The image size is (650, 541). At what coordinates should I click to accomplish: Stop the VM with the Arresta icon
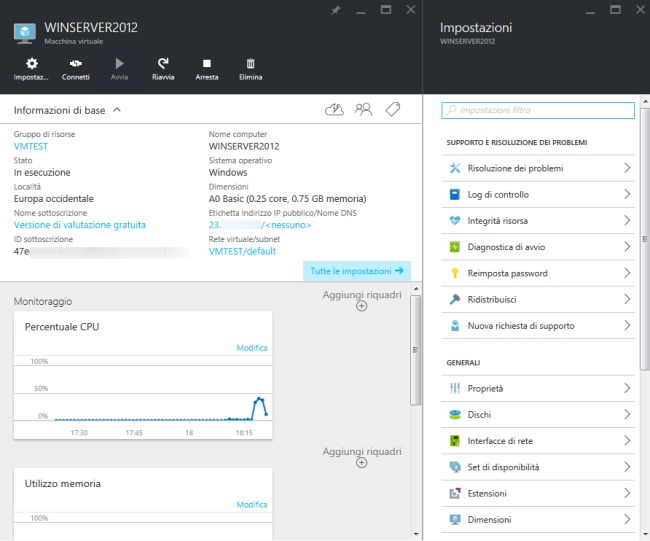pyautogui.click(x=206, y=63)
